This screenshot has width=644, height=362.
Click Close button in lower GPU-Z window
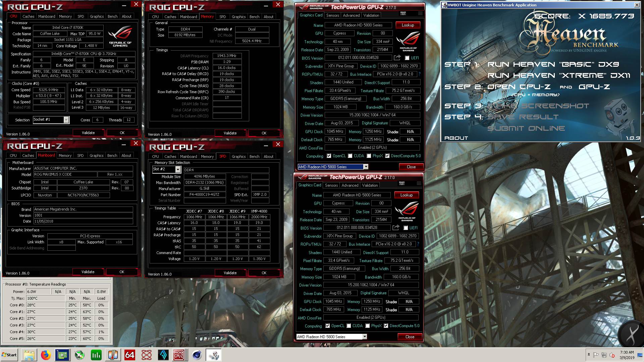click(410, 337)
